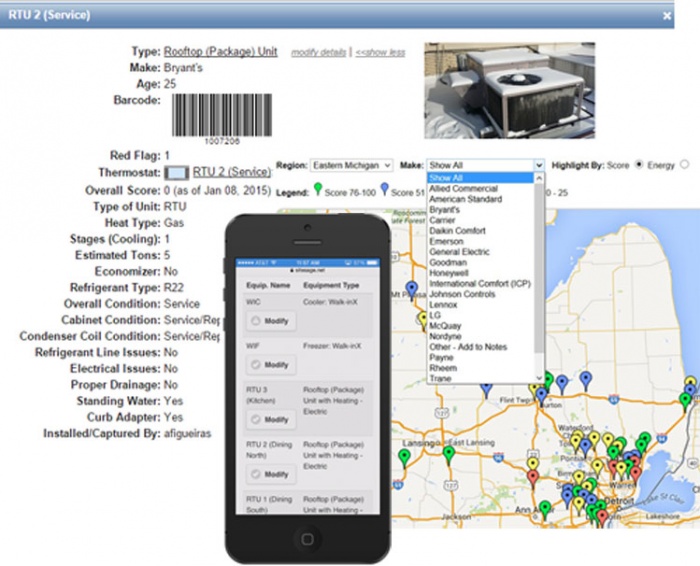This screenshot has width=700, height=566.
Task: Tap Modify for the WIF freezer
Action: pos(271,365)
